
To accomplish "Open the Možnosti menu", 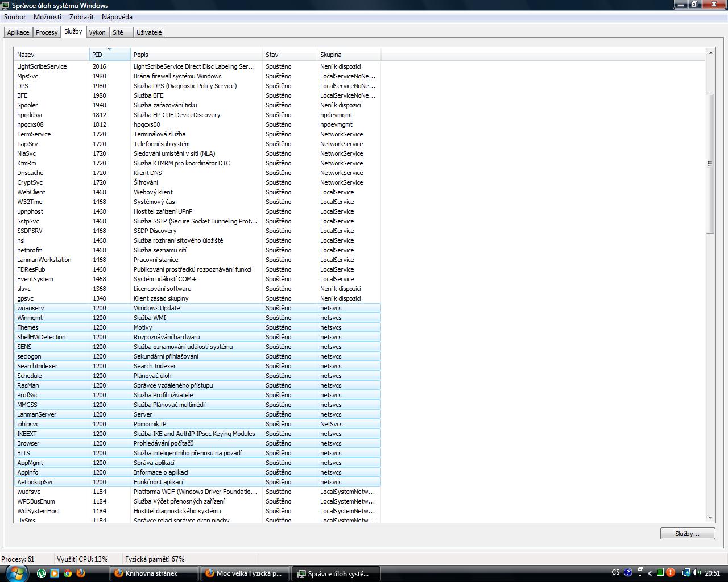I will (47, 17).
